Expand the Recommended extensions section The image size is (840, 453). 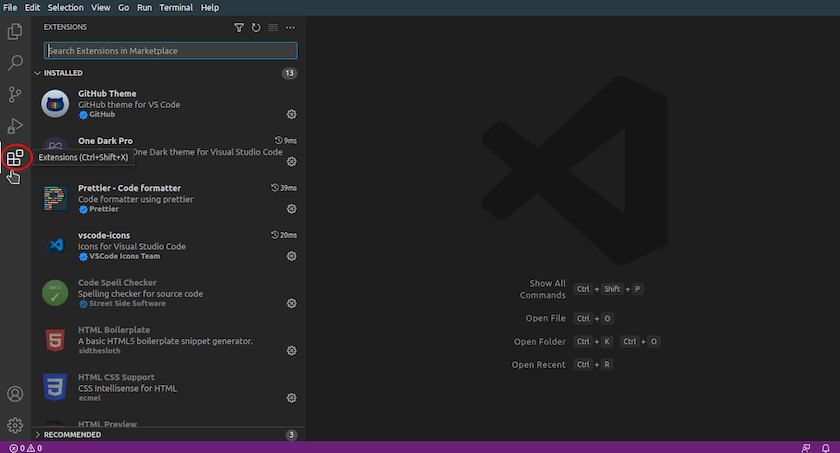click(x=38, y=435)
